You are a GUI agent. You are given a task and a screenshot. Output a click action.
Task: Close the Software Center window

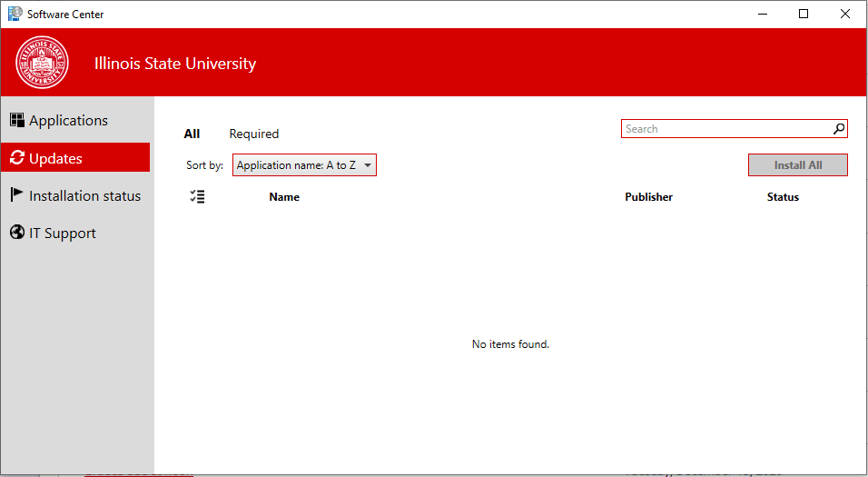(x=845, y=14)
